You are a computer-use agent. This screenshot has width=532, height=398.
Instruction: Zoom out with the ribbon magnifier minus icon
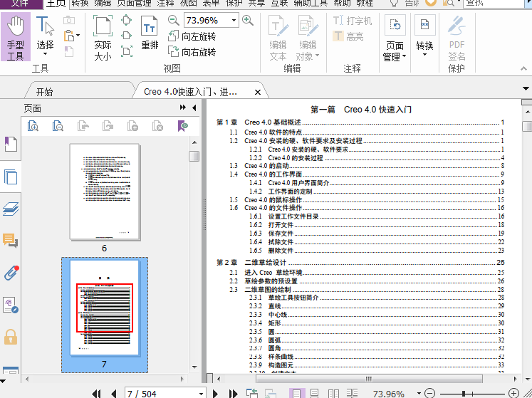(x=173, y=21)
